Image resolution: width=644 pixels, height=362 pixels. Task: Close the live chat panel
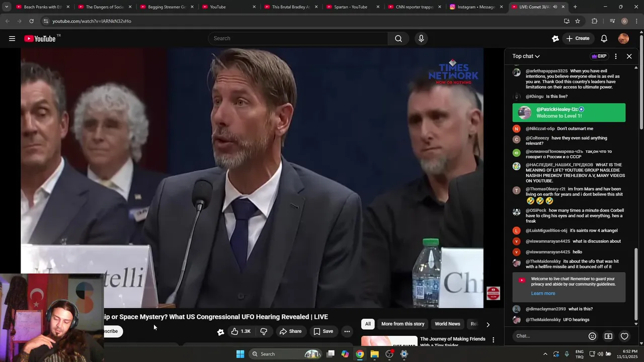tap(629, 56)
